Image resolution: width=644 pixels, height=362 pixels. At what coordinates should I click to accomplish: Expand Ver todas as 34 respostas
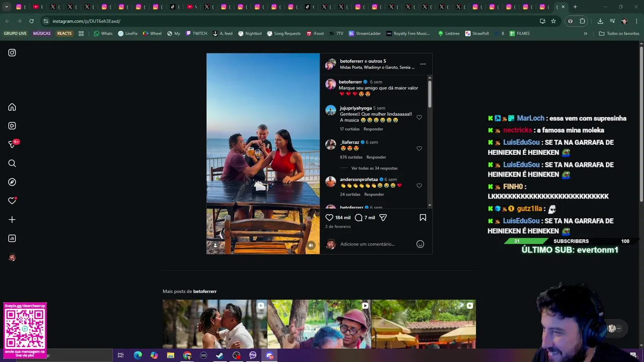pyautogui.click(x=374, y=168)
